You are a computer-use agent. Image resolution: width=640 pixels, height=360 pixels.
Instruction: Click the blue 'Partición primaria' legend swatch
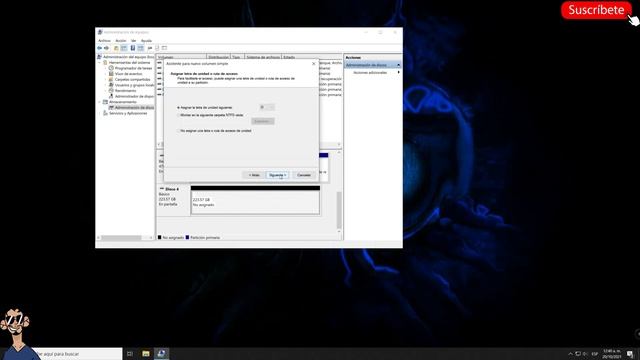[187, 237]
